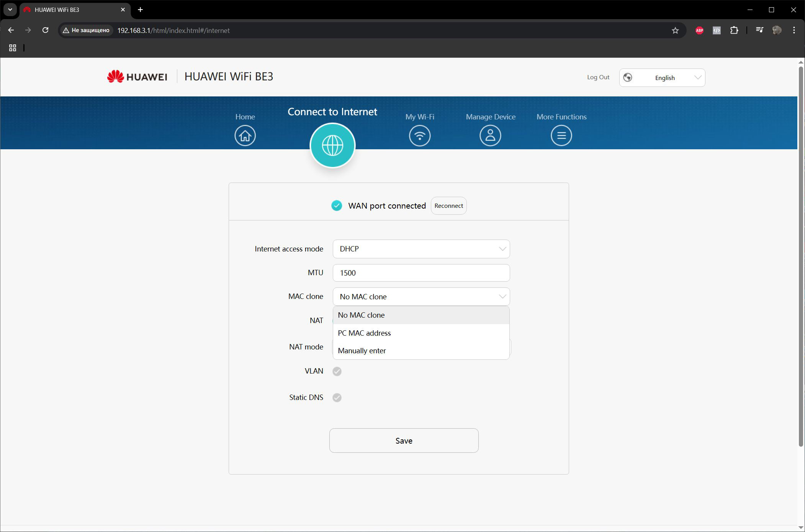The image size is (805, 532).
Task: Switch to the More Functions tab label
Action: click(561, 117)
